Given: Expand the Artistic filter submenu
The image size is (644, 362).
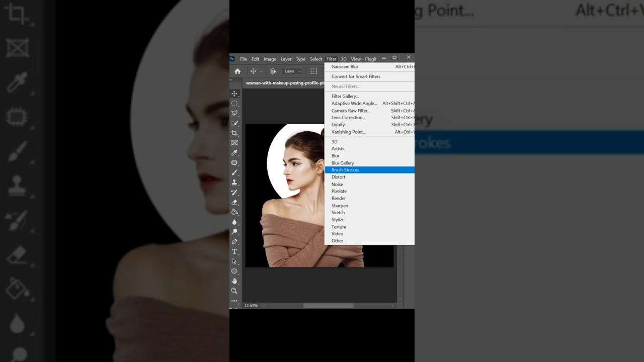Looking at the screenshot, I should pos(370,149).
